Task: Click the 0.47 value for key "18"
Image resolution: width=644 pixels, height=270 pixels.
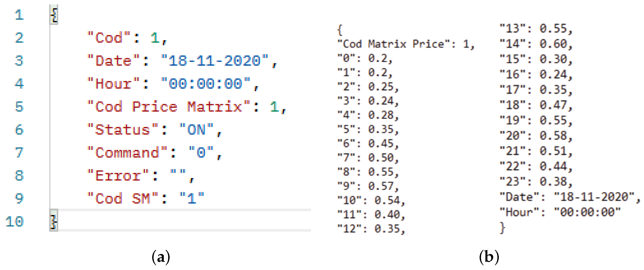Action: 553,105
